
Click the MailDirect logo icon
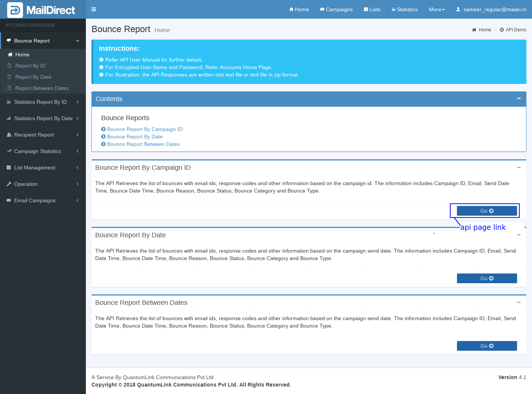pos(15,10)
